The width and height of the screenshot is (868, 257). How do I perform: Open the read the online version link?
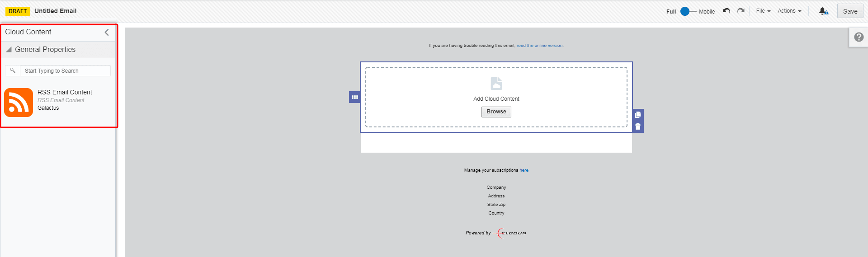(x=539, y=46)
